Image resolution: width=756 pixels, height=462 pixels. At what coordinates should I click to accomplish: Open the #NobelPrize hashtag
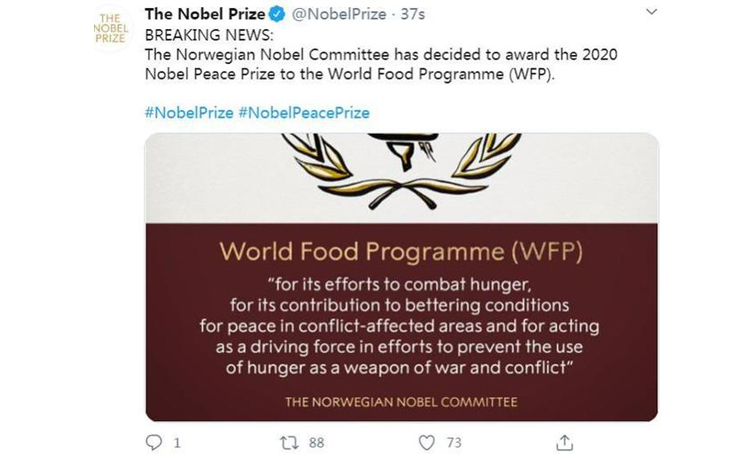pyautogui.click(x=189, y=112)
